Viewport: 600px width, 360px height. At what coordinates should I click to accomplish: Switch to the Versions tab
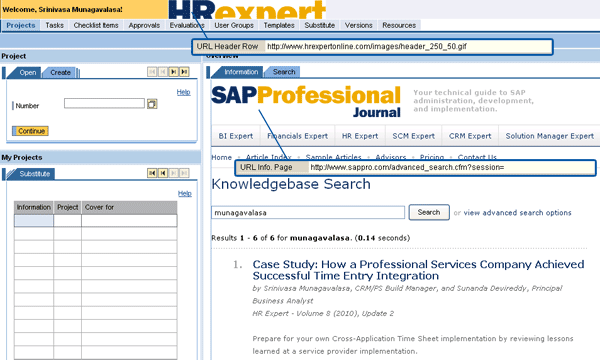[x=359, y=25]
